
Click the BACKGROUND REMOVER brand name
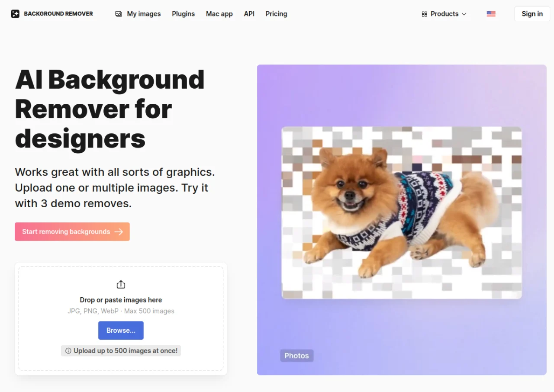58,14
